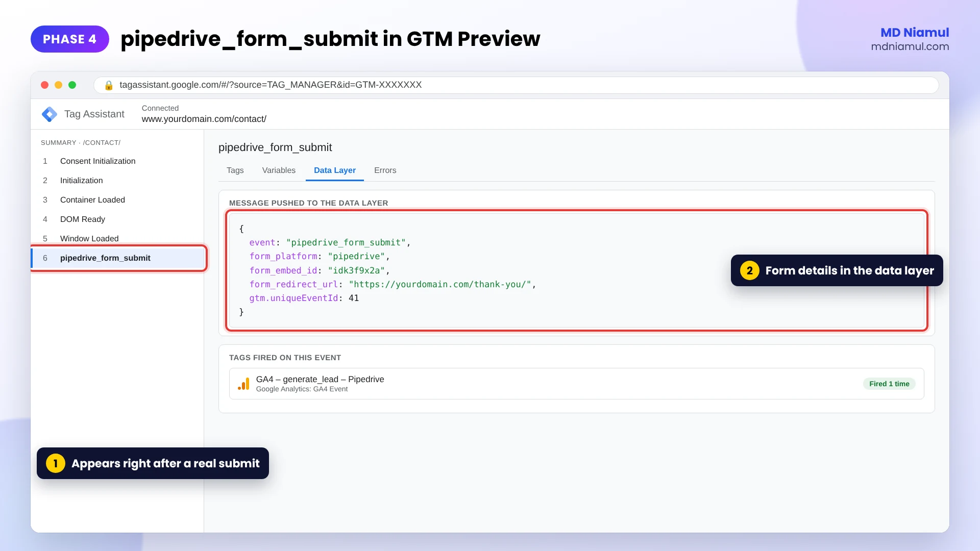Viewport: 980px width, 551px height.
Task: Click the form_embed_id value "idk3f9x2a"
Action: click(356, 271)
